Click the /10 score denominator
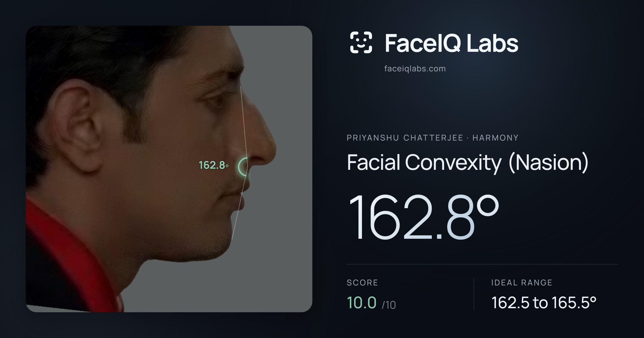Image resolution: width=644 pixels, height=338 pixels. tap(389, 305)
